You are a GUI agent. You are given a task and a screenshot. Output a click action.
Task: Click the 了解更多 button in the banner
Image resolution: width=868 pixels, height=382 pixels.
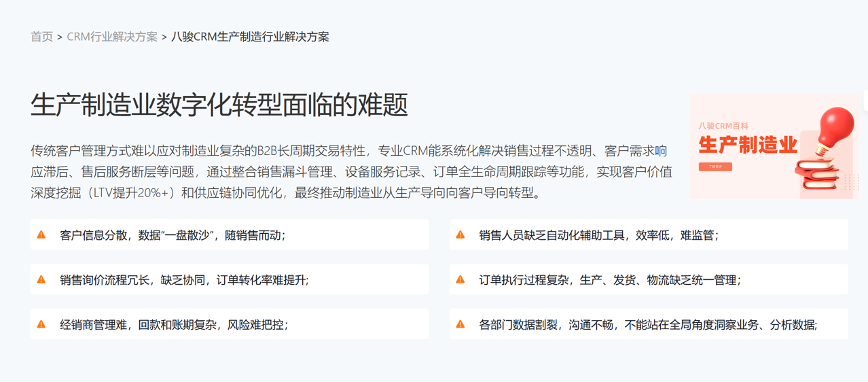[715, 167]
